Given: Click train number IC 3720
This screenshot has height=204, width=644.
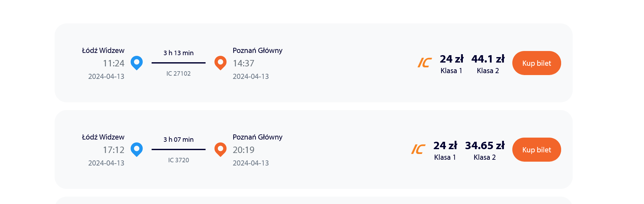Looking at the screenshot, I should tap(179, 160).
